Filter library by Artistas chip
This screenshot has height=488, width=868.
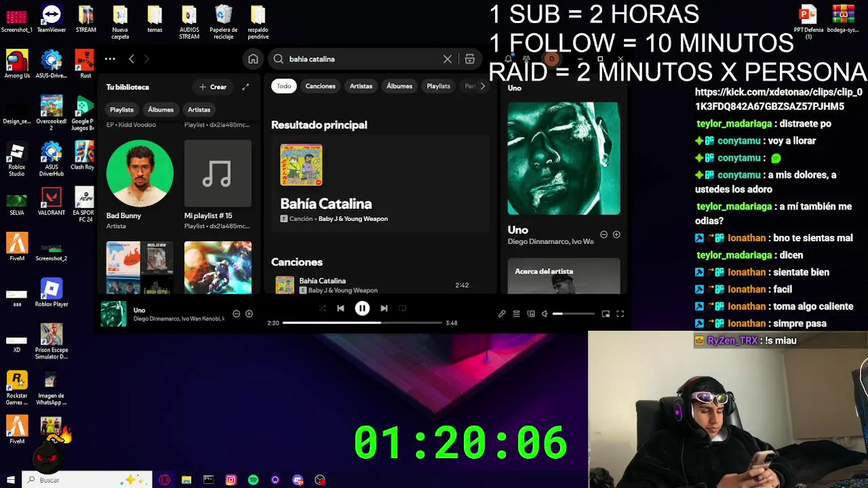click(199, 109)
